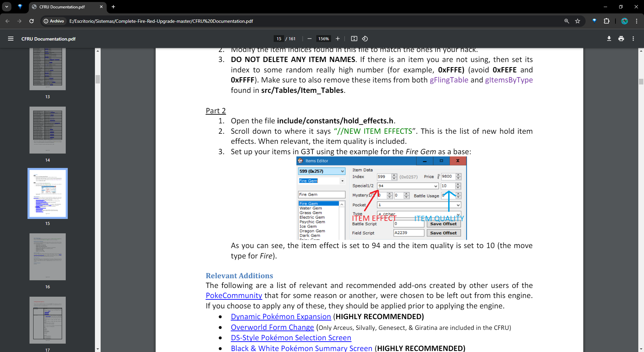Click the zoom out minus icon
Screen dimensions: 644x352
pos(310,39)
